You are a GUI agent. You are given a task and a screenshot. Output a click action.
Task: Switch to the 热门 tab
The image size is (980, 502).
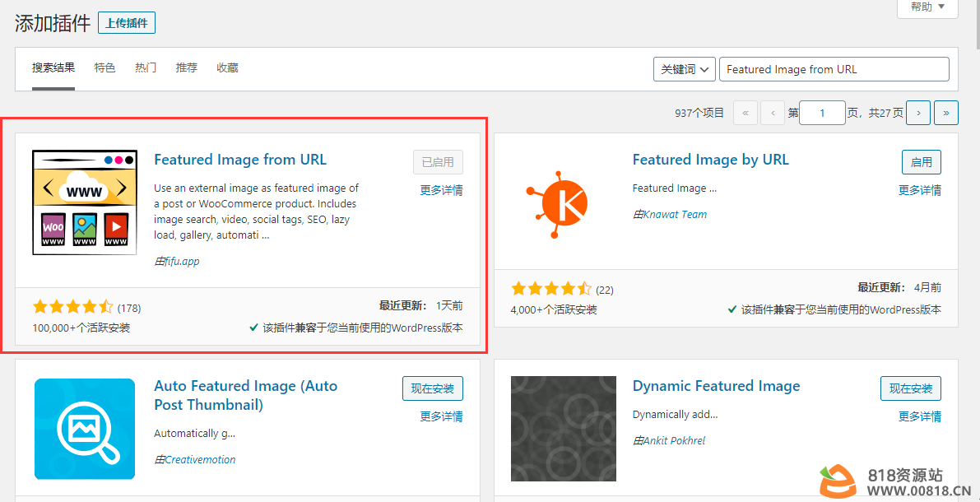click(x=146, y=67)
